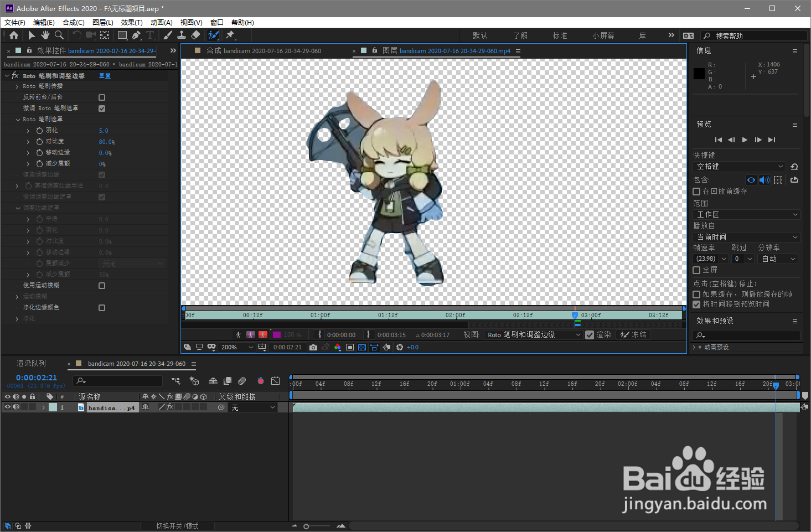Click the composition mini-flowchart icon

coord(175,381)
